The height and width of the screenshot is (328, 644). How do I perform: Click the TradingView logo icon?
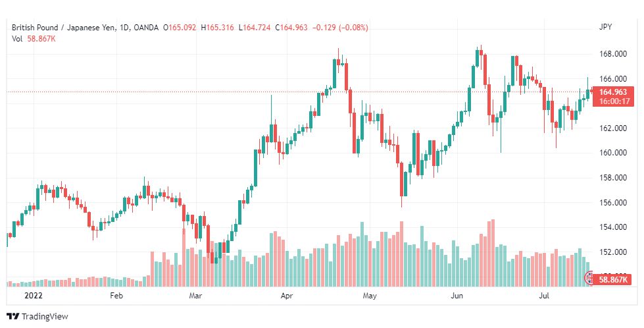click(13, 317)
